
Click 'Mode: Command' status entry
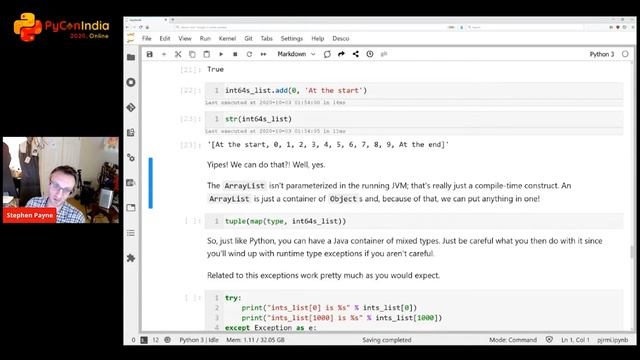click(x=513, y=340)
